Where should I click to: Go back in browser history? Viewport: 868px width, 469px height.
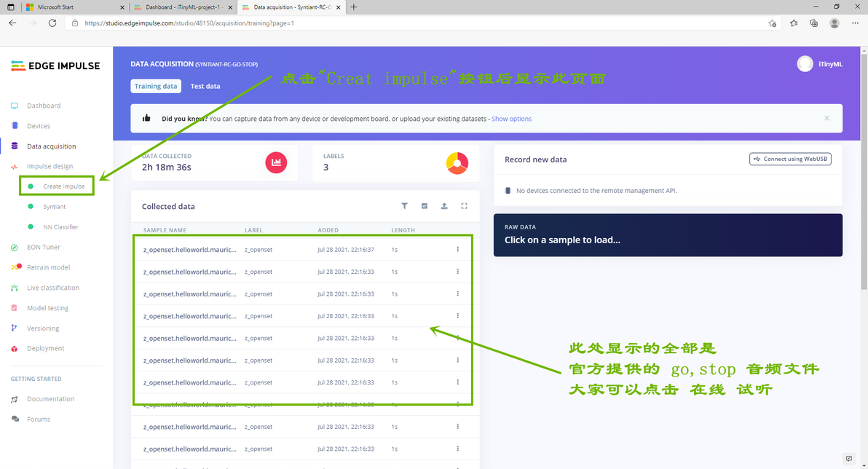pos(12,23)
